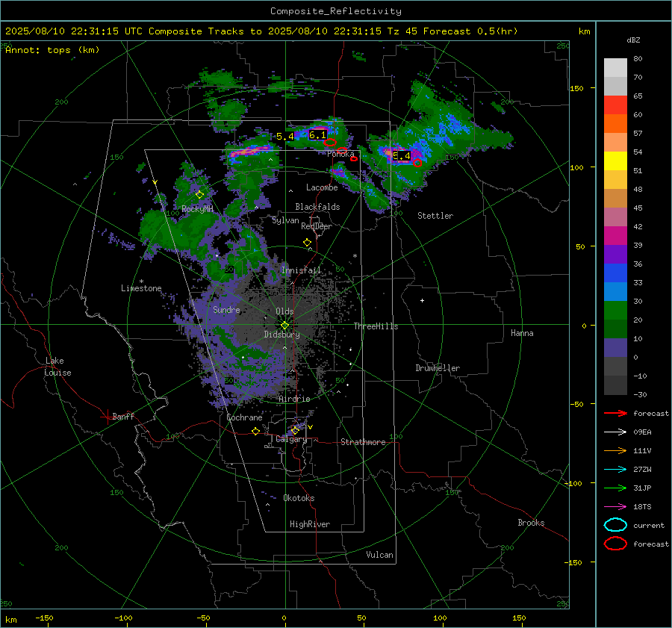The width and height of the screenshot is (672, 628).
Task: Click the Composite_Reflectivity title
Action: [336, 11]
